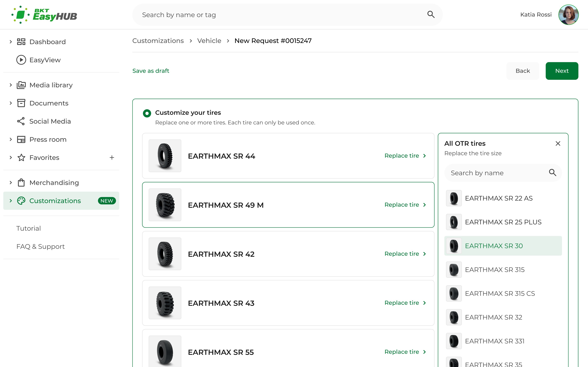Click the EARTHMAX SR 49 M tire thumbnail

(165, 205)
